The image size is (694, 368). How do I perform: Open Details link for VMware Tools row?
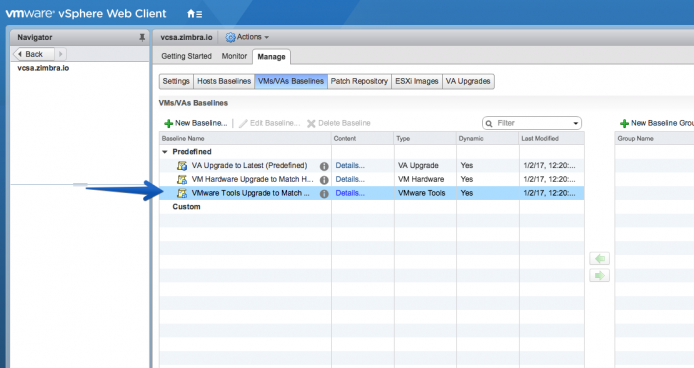pos(350,193)
